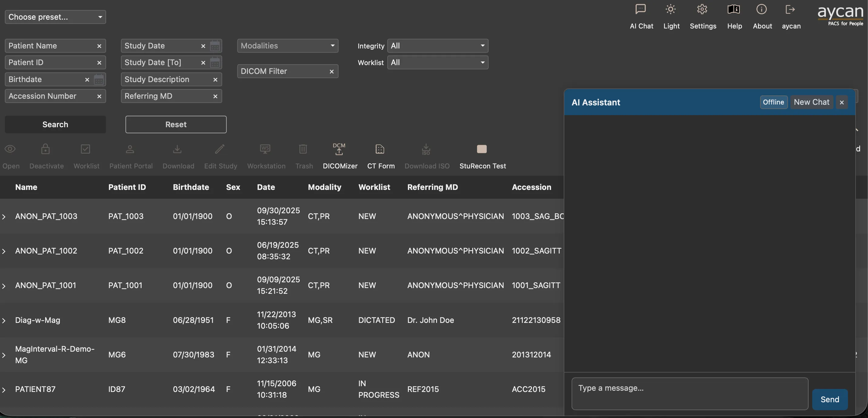Click the Open eye icon

pyautogui.click(x=10, y=149)
